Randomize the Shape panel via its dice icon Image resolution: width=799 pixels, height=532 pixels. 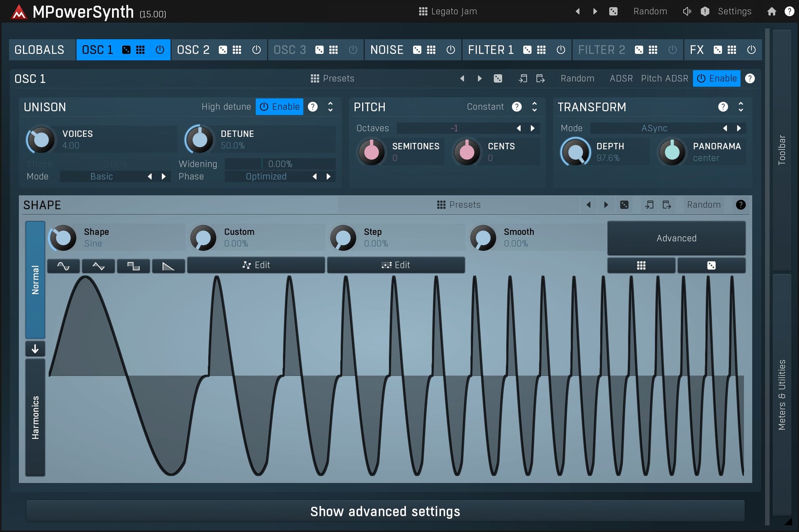pyautogui.click(x=625, y=204)
